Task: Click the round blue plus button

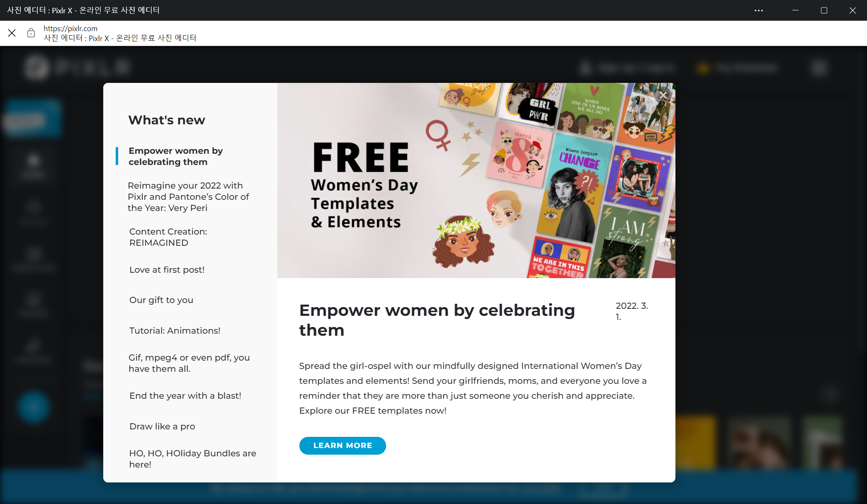Action: point(34,407)
